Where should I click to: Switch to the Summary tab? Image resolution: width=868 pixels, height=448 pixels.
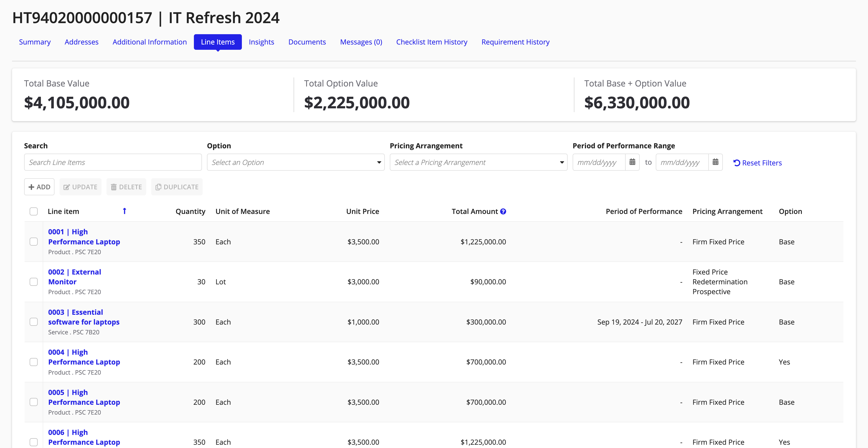pos(35,42)
